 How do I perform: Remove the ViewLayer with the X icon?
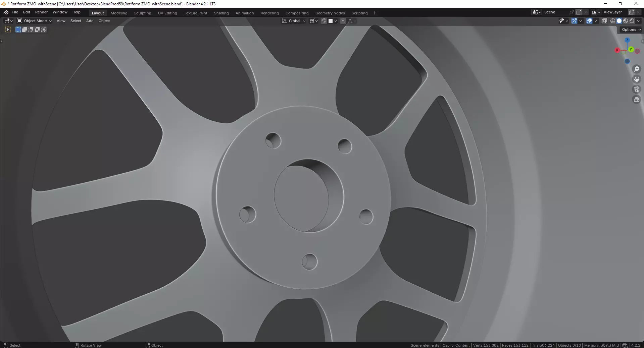[x=638, y=12]
